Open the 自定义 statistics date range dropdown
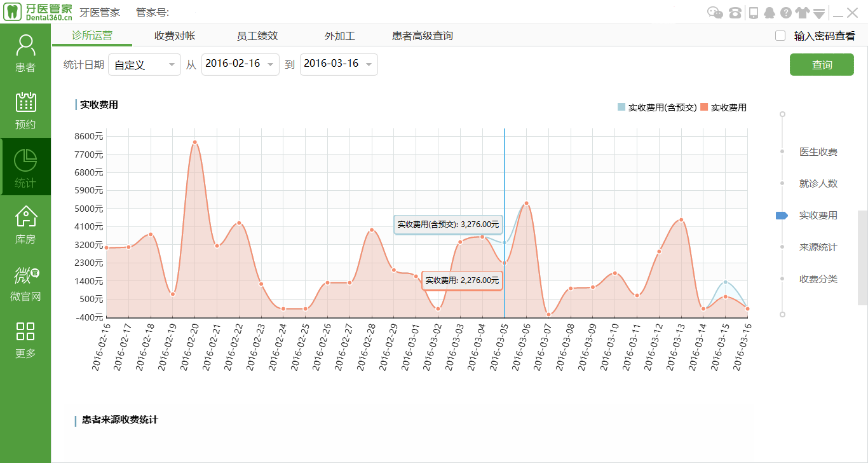The width and height of the screenshot is (868, 463). pyautogui.click(x=145, y=64)
